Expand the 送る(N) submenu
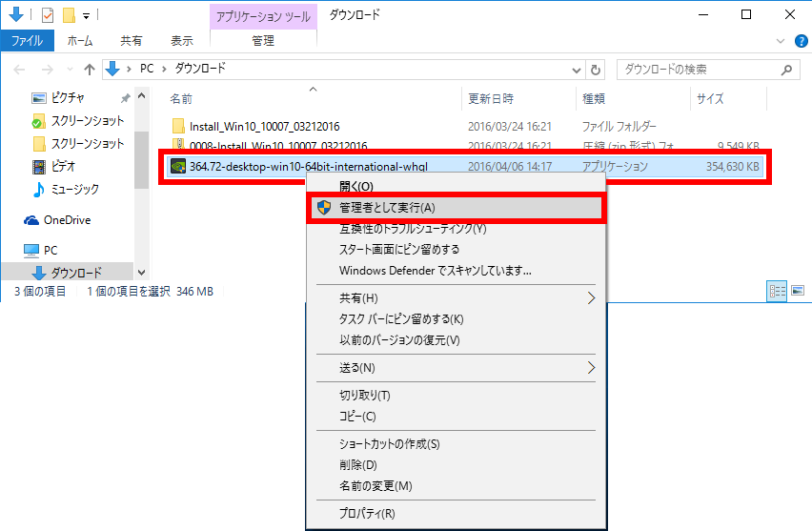 pos(590,367)
